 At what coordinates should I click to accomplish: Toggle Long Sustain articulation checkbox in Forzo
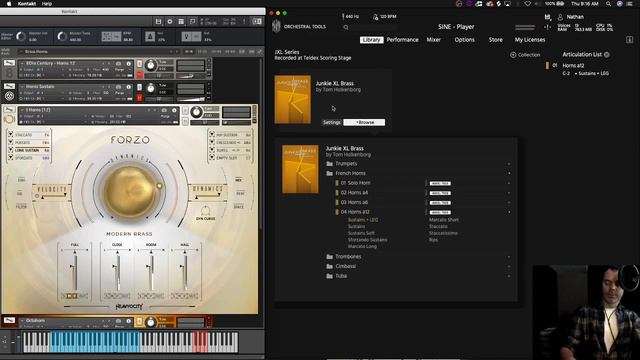point(11,149)
